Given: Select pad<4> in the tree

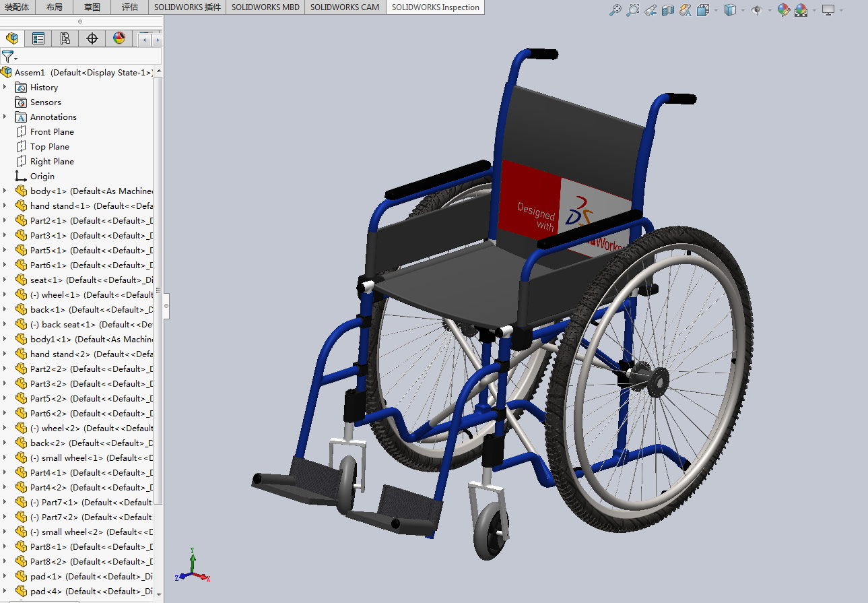Looking at the screenshot, I should (x=92, y=591).
